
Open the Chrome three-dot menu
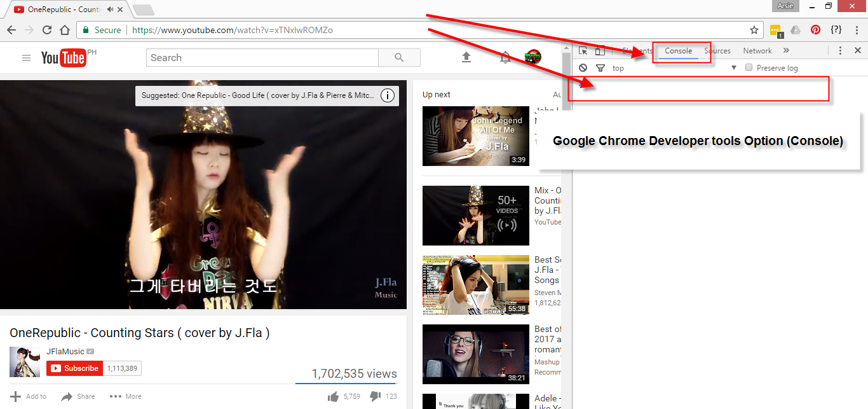[857, 30]
